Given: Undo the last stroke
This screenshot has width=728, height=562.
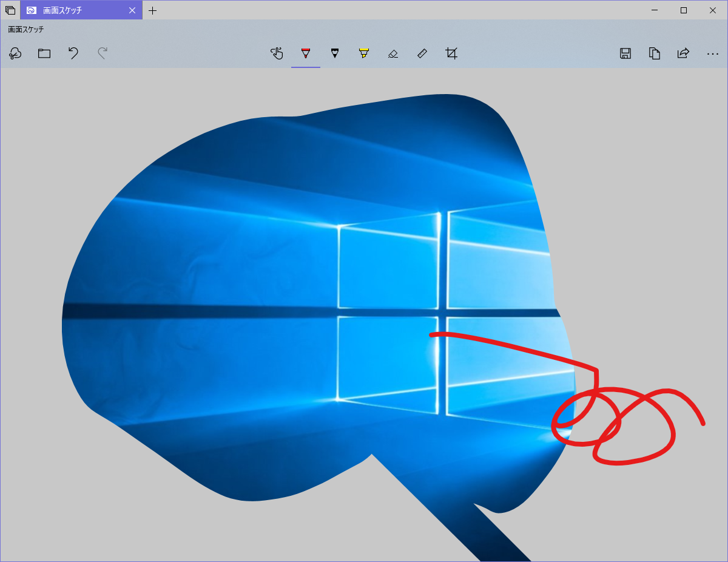Looking at the screenshot, I should tap(73, 53).
